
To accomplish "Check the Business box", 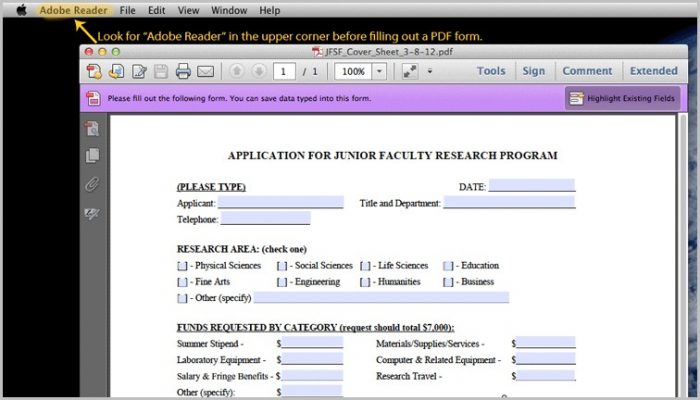I will click(448, 282).
